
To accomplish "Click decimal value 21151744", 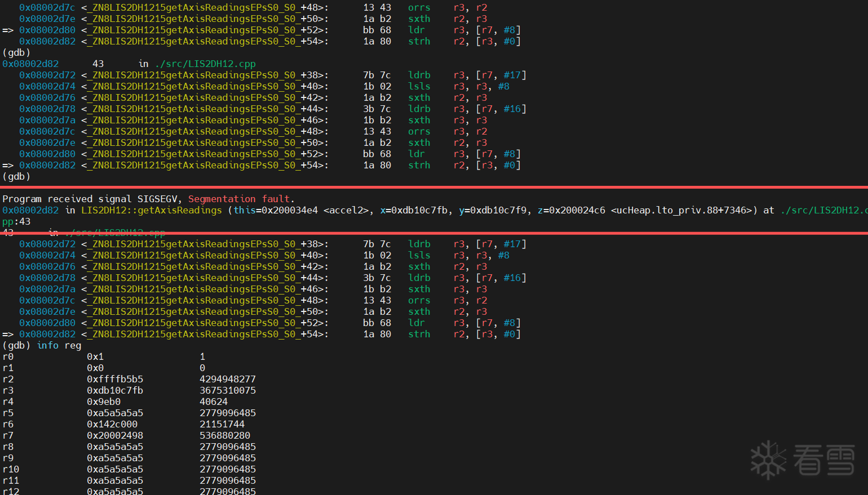I will click(x=222, y=424).
